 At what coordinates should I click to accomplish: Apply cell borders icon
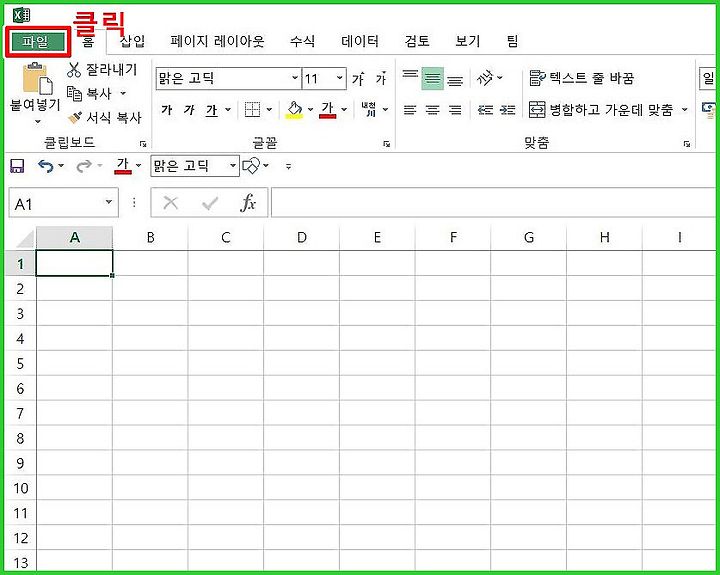click(253, 110)
